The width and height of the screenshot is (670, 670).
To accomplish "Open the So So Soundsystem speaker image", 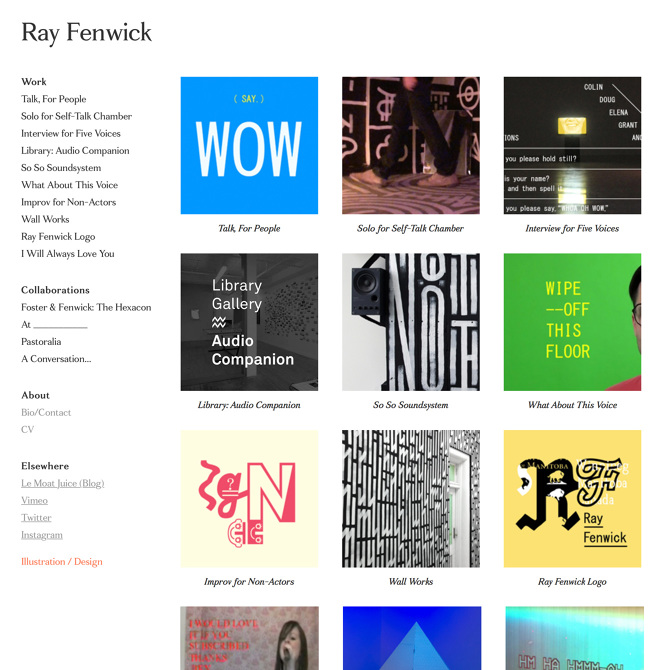I will [x=411, y=322].
